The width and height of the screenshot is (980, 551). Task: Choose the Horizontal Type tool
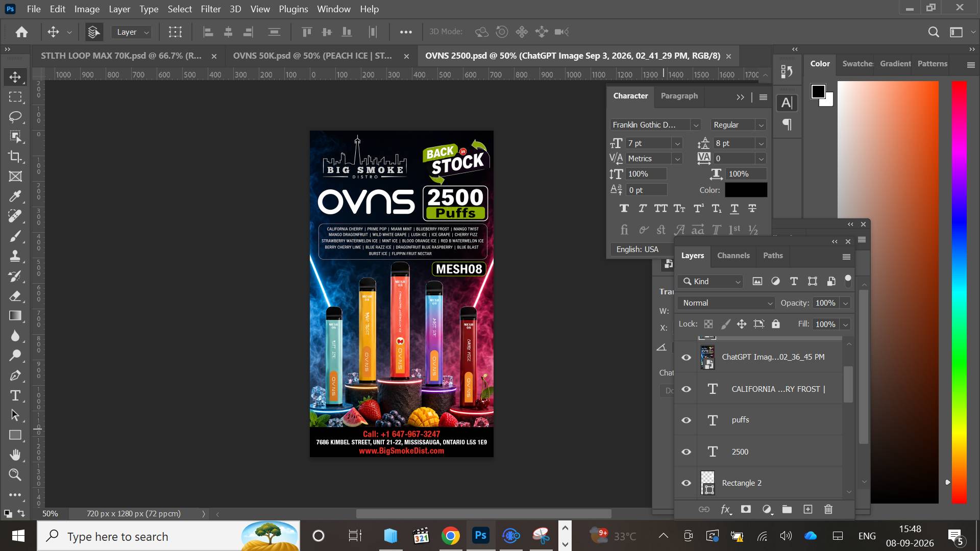coord(15,395)
